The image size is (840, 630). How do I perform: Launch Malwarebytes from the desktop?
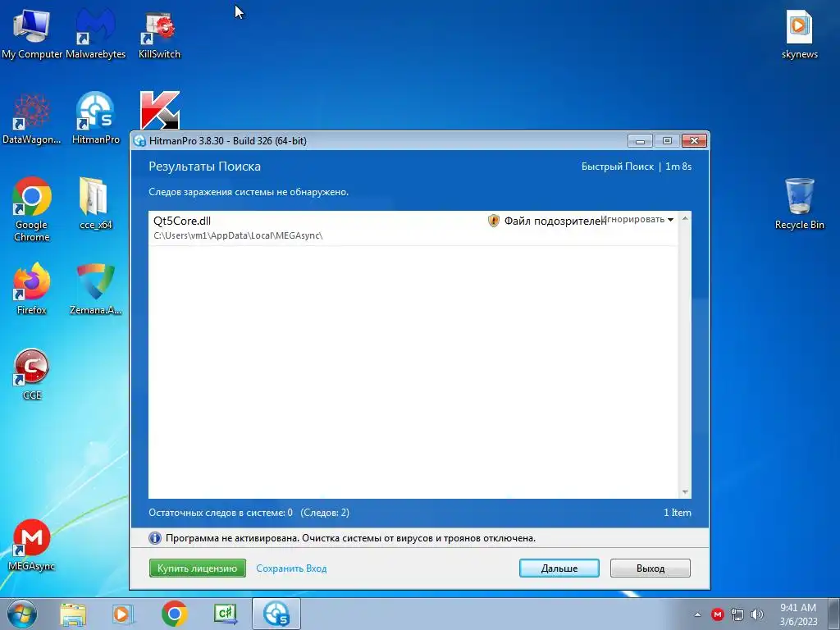[95, 34]
